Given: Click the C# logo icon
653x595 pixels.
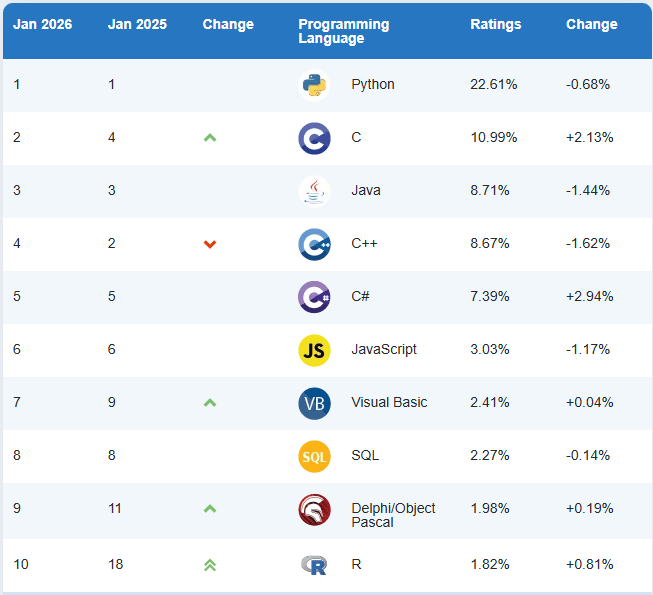Looking at the screenshot, I should 314,297.
